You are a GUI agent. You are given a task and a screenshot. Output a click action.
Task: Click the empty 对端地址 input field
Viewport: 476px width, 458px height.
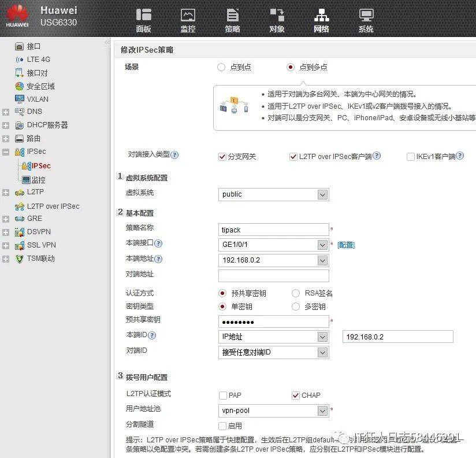(x=273, y=276)
